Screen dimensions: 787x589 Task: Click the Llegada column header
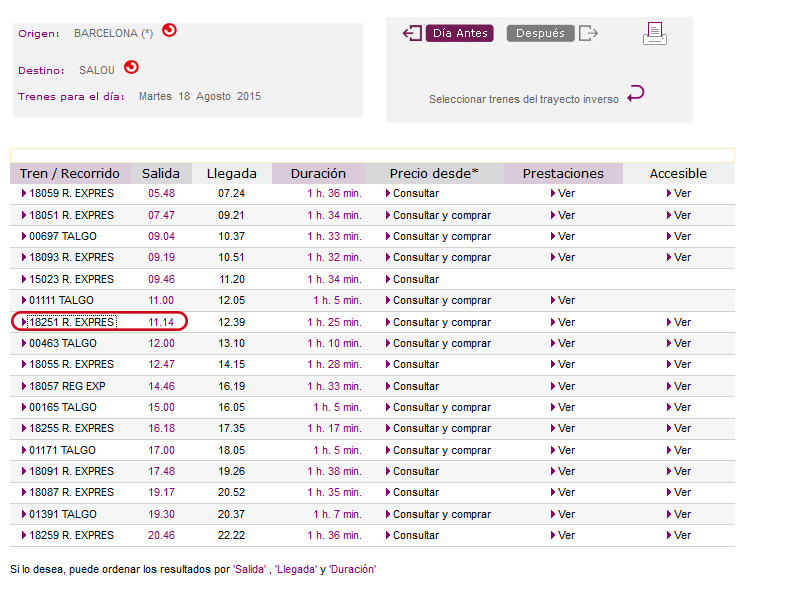point(231,174)
